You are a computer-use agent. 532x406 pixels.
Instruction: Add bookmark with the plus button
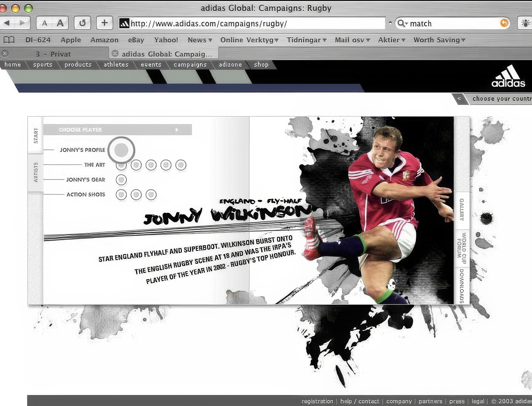(104, 23)
